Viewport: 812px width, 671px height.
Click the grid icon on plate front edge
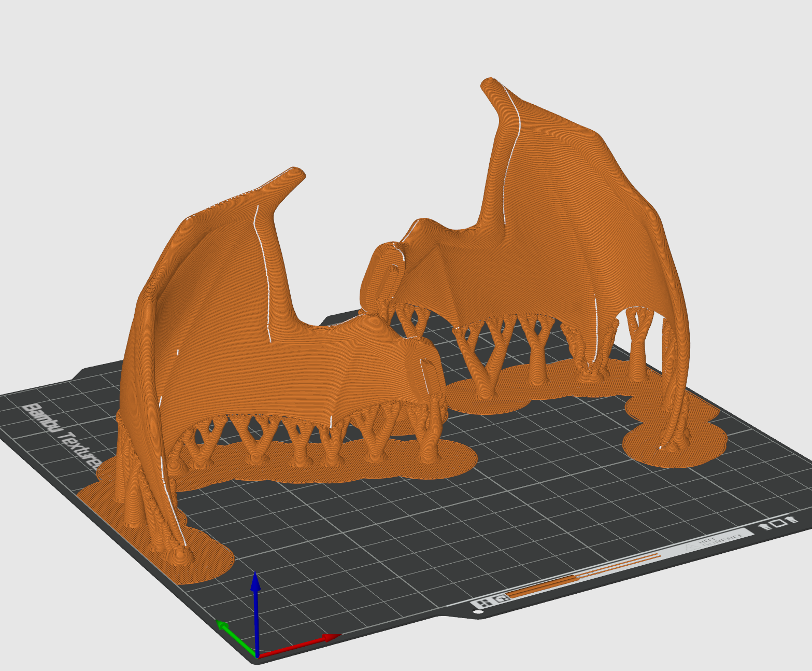[x=484, y=603]
